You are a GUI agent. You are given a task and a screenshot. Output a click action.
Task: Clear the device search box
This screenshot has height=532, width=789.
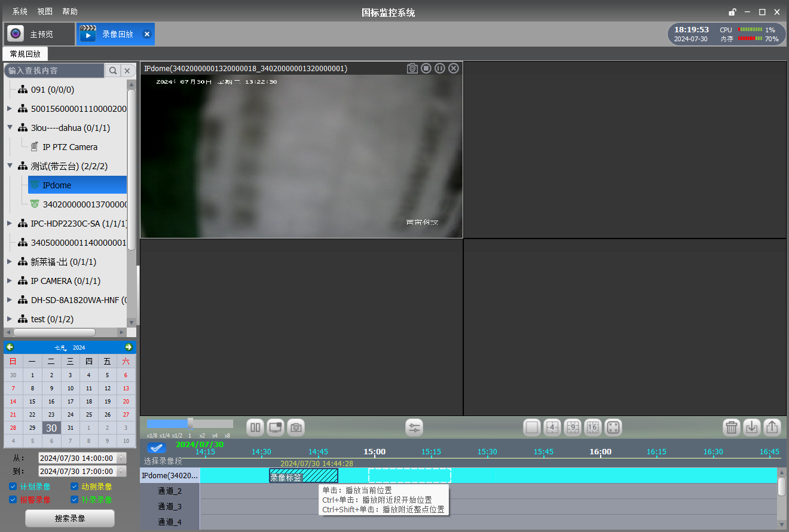tap(127, 71)
